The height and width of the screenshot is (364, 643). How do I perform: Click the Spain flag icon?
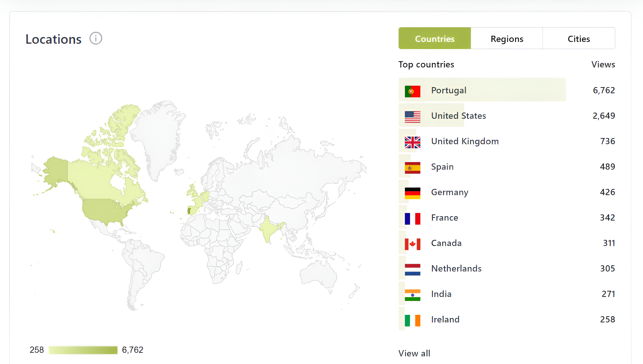[412, 167]
